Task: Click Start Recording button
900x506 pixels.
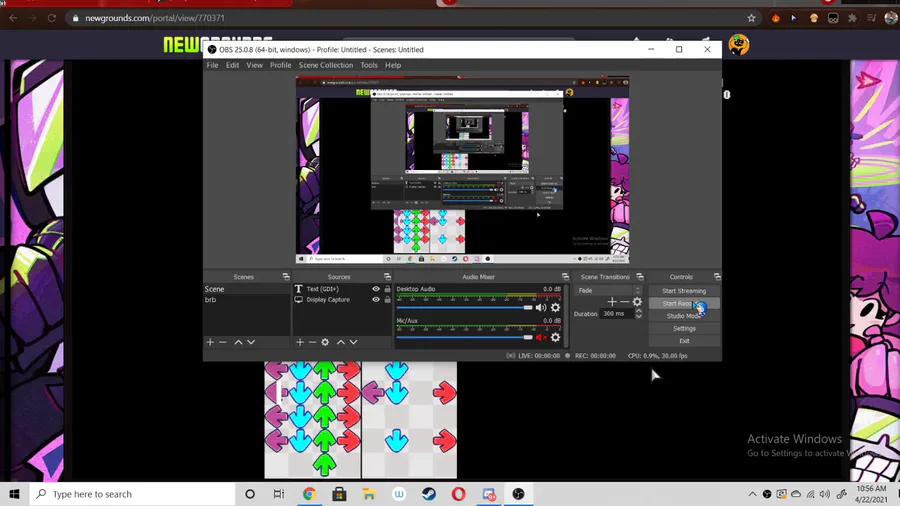Action: (x=684, y=303)
